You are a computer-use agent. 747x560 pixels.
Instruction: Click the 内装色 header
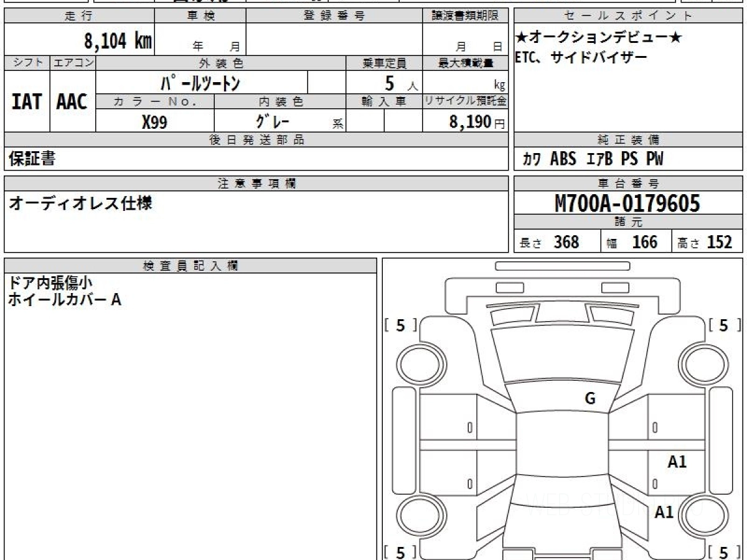[280, 101]
